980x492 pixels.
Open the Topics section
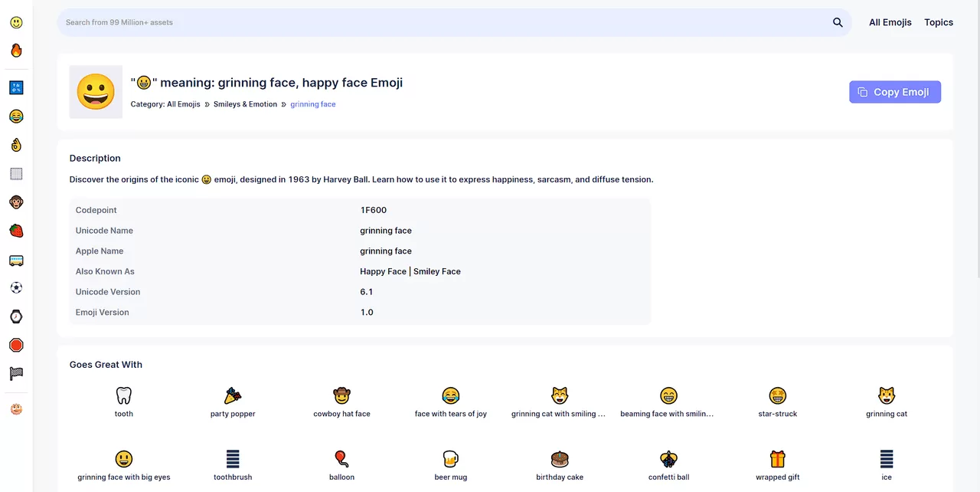tap(938, 22)
